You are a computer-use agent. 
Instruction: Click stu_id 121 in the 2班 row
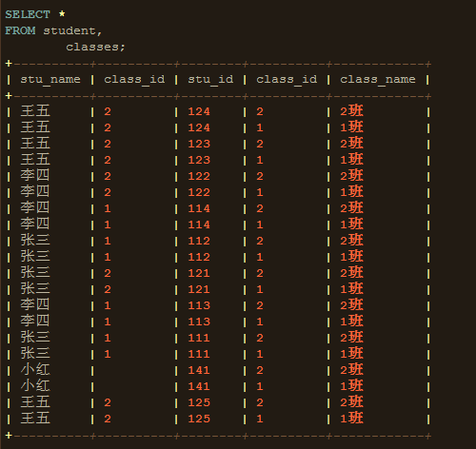click(x=199, y=273)
